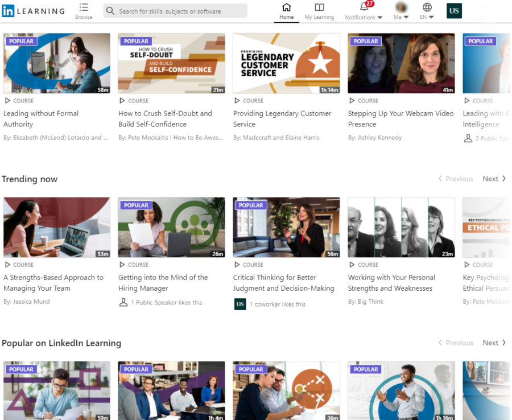Click the search magnifier icon
The width and height of the screenshot is (512, 420).
point(110,10)
